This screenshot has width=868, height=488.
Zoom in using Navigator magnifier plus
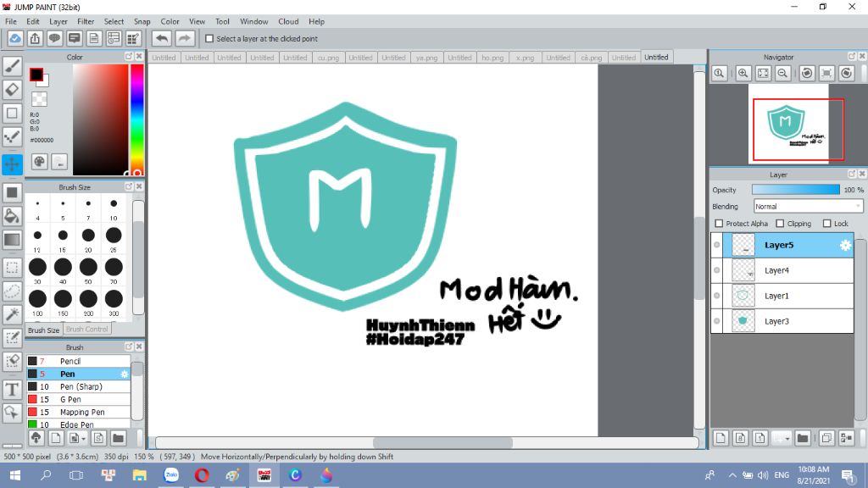click(743, 73)
